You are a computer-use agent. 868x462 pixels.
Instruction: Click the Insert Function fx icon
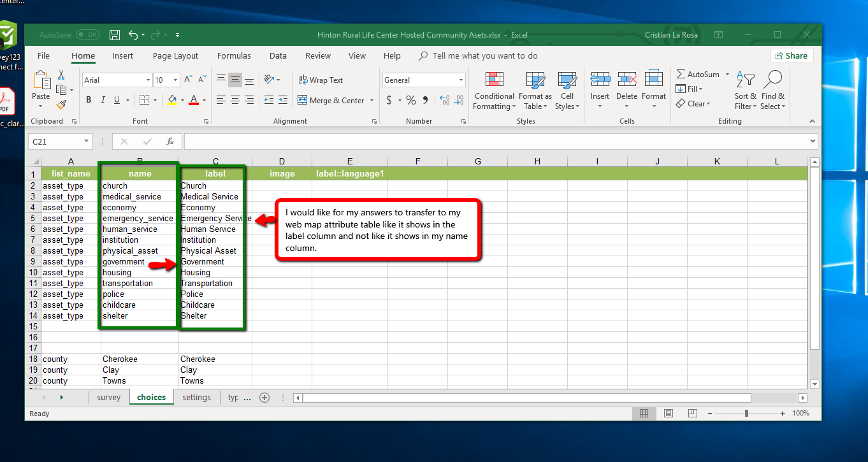[170, 141]
